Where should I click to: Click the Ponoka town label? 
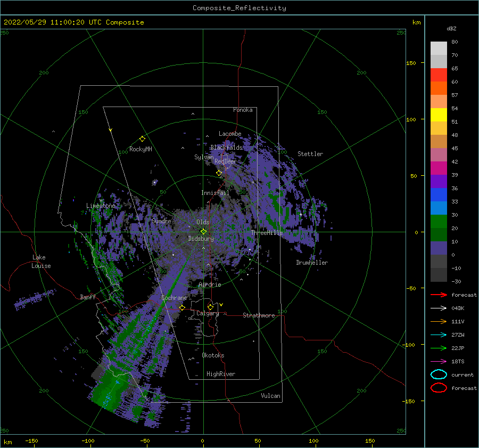click(243, 110)
